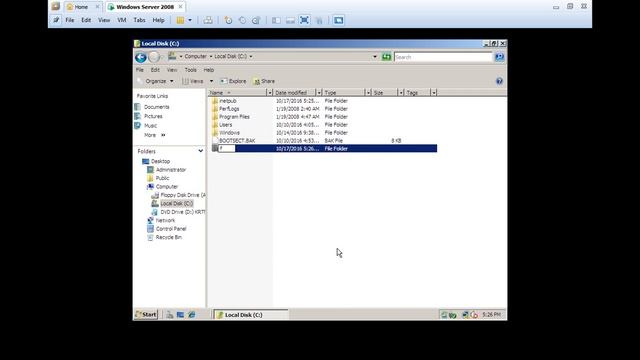Screen dimensions: 640x360
Task: Click the Share toolbar button
Action: coord(264,81)
